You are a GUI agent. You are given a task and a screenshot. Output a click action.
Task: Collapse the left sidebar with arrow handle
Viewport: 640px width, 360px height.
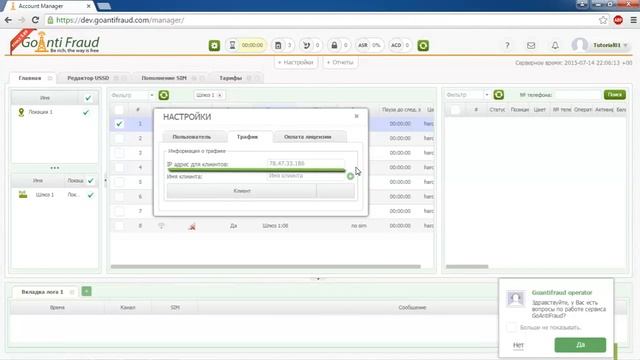(x=105, y=180)
